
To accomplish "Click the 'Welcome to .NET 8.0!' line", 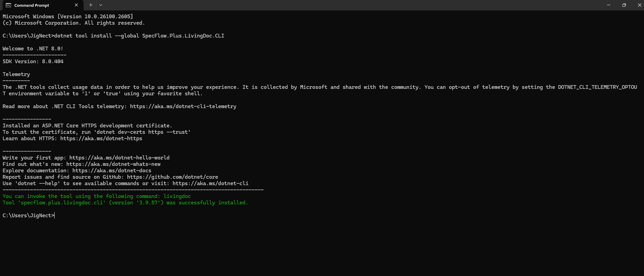I will tap(33, 48).
